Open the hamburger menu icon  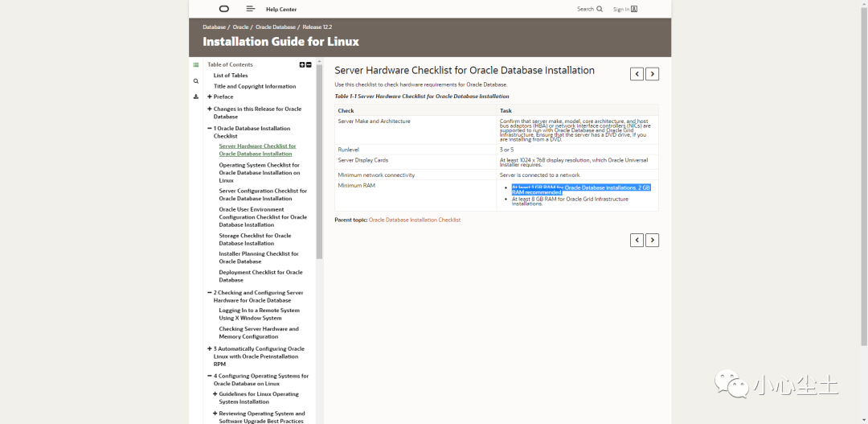[x=250, y=9]
